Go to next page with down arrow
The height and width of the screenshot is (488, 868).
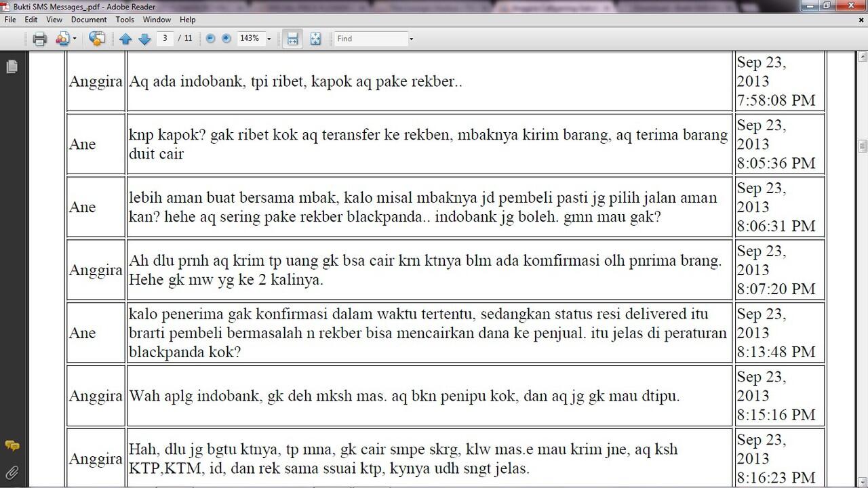click(144, 39)
